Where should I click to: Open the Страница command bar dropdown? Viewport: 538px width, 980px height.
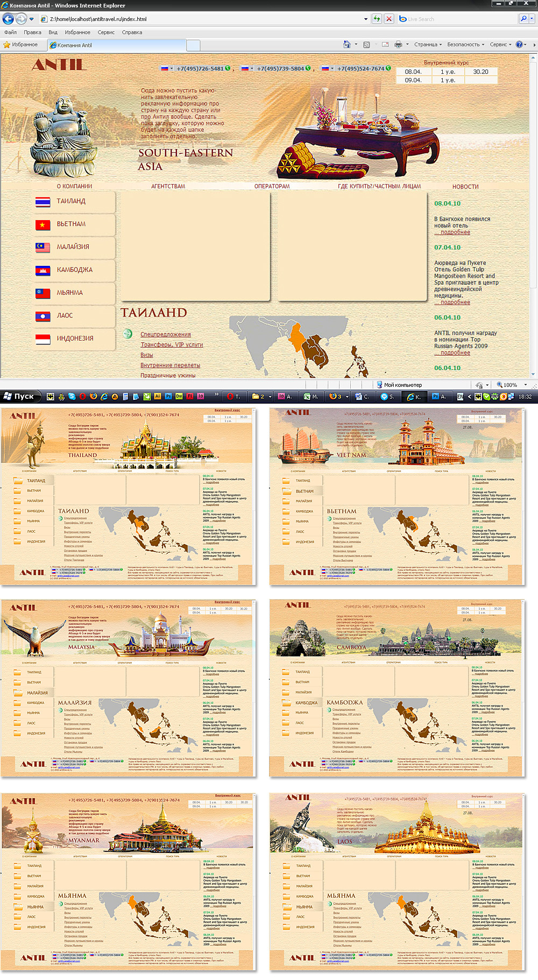point(428,45)
